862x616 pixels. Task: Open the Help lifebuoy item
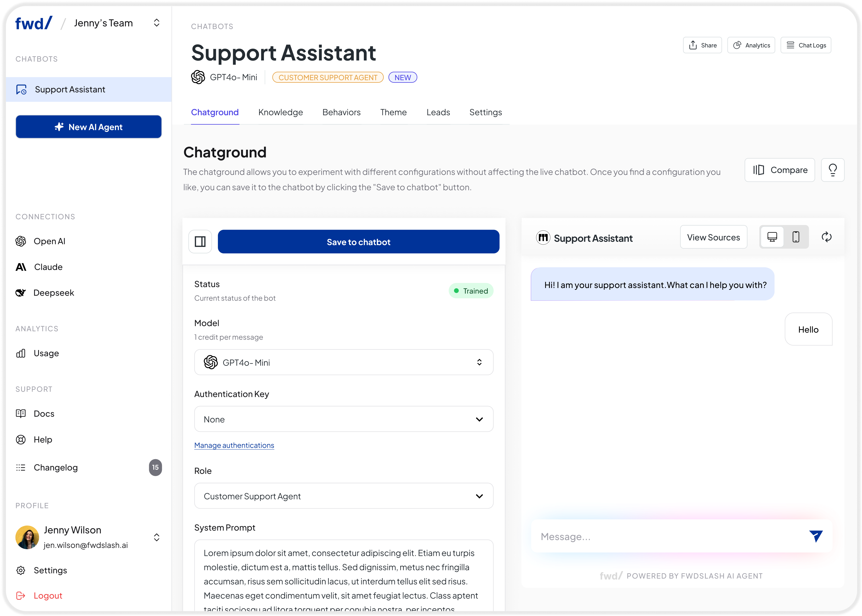pyautogui.click(x=34, y=440)
